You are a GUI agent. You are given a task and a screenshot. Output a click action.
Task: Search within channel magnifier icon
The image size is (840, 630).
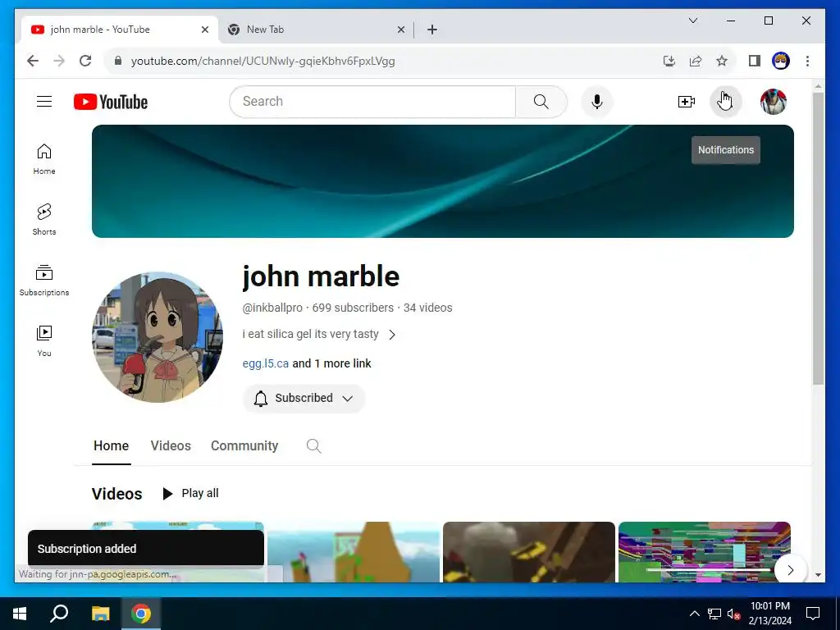tap(314, 445)
